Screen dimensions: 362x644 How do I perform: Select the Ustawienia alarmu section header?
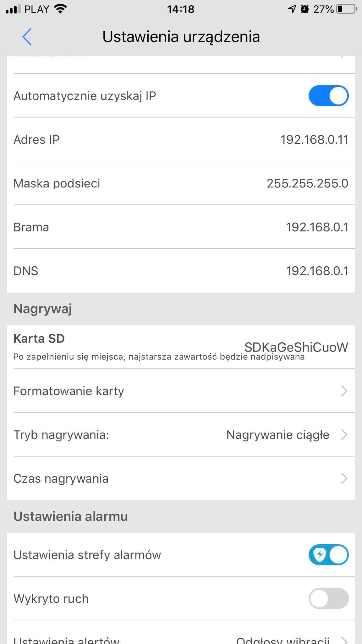[x=71, y=516]
